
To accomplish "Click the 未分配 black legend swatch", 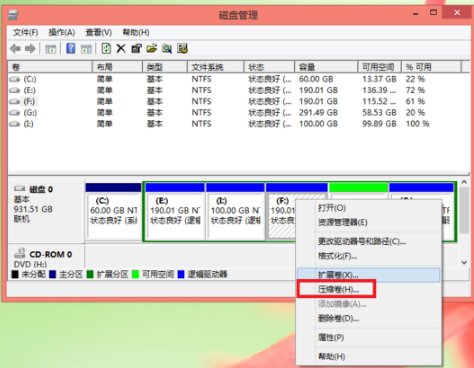I will click(x=15, y=274).
